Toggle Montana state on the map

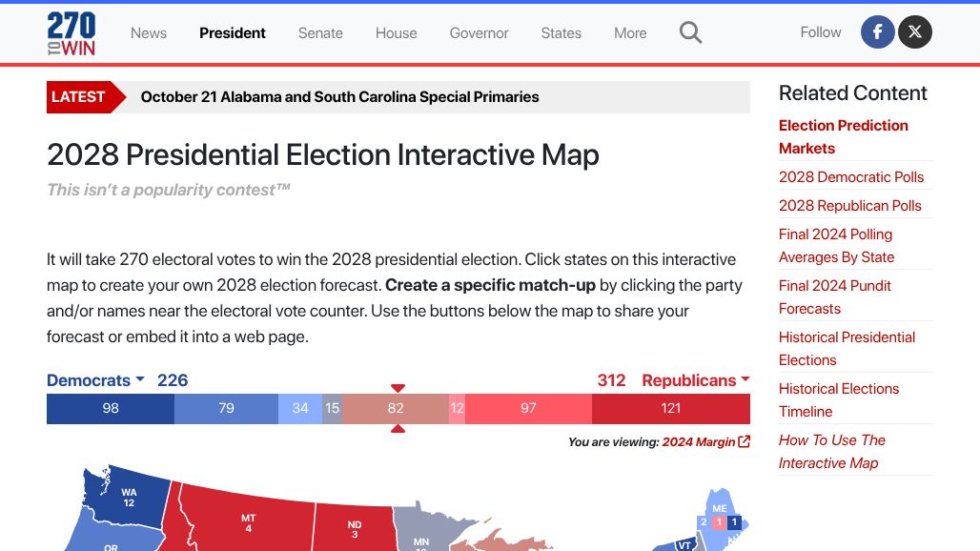(x=248, y=522)
